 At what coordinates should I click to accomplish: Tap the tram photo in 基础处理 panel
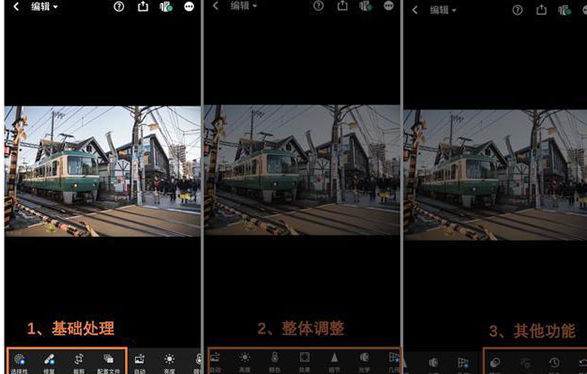[x=103, y=171]
